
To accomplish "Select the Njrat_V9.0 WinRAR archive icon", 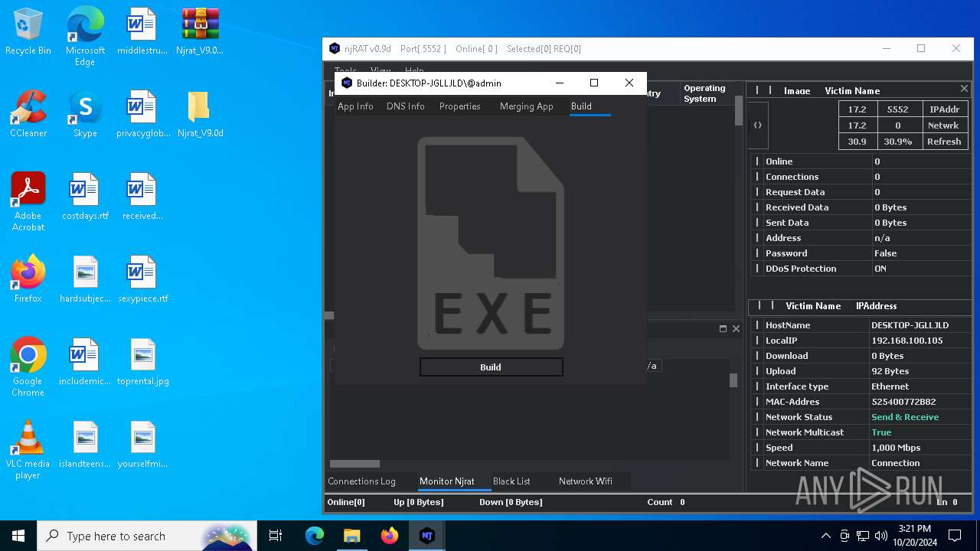I will click(x=200, y=31).
